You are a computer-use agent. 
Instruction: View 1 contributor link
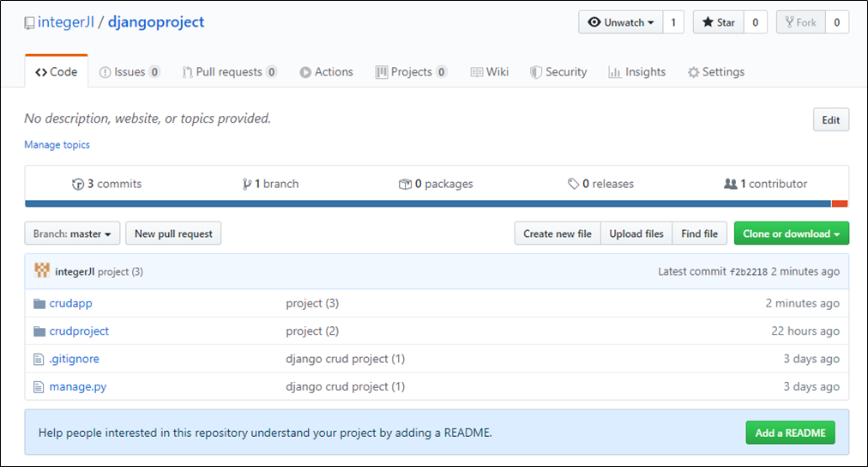pyautogui.click(x=766, y=184)
